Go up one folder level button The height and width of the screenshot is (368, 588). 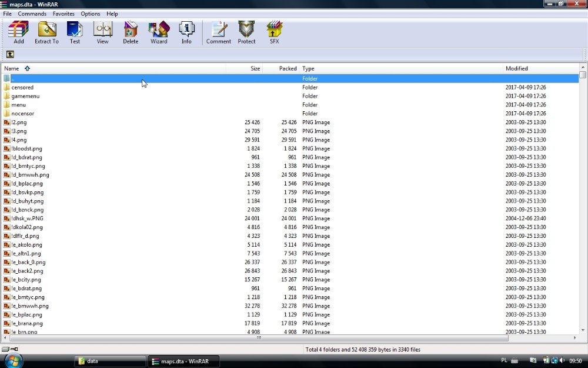pyautogui.click(x=10, y=54)
